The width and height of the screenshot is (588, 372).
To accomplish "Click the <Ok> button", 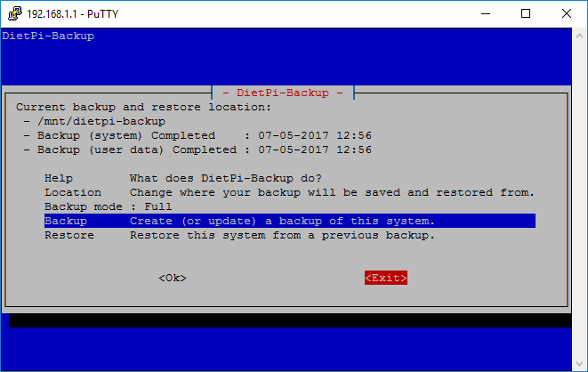I will (x=173, y=278).
